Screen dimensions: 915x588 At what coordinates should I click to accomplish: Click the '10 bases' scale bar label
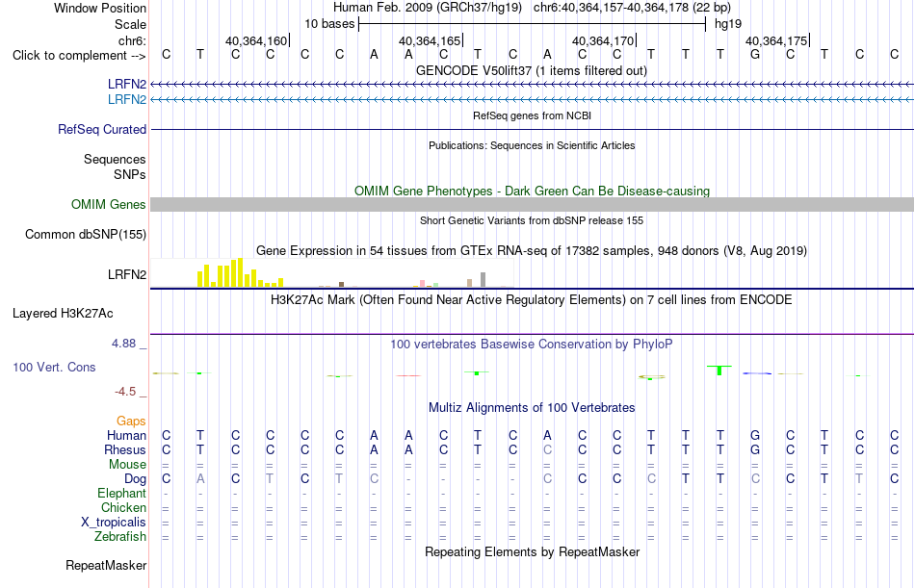(x=329, y=24)
